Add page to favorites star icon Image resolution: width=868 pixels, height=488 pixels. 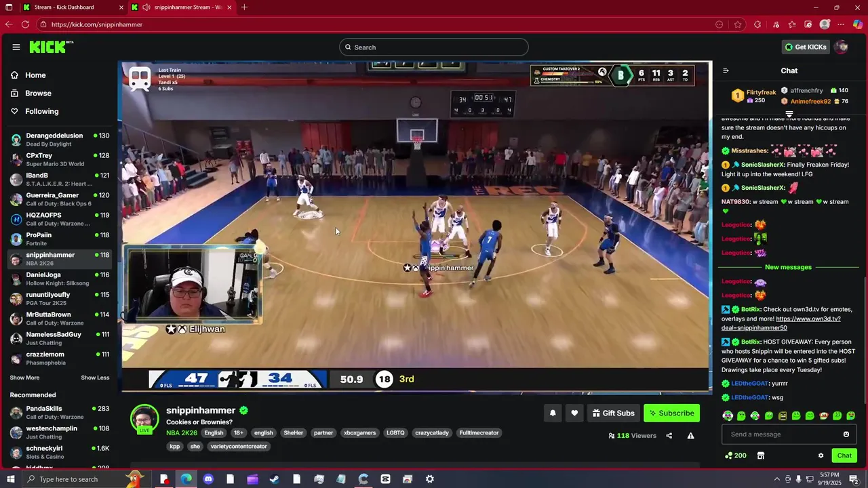(x=738, y=24)
